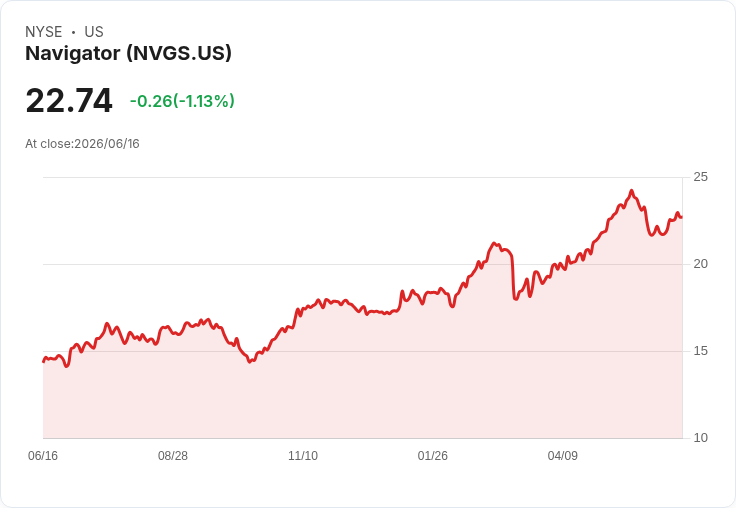Click the US market label
The width and height of the screenshot is (736, 508).
[94, 32]
